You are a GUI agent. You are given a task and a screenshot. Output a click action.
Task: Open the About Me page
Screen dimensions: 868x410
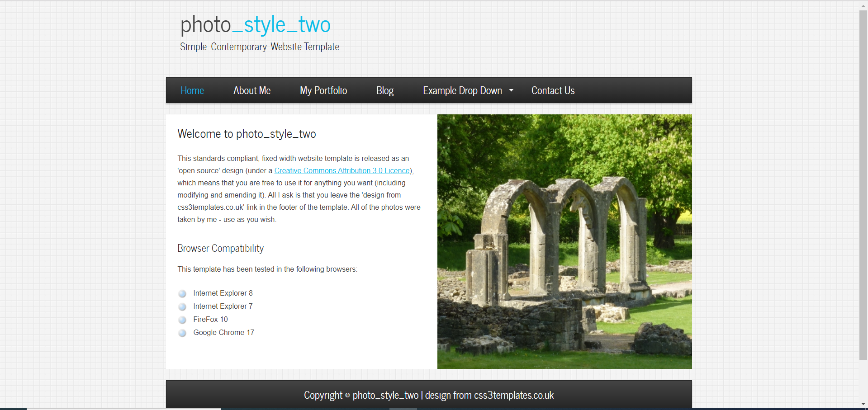[252, 90]
